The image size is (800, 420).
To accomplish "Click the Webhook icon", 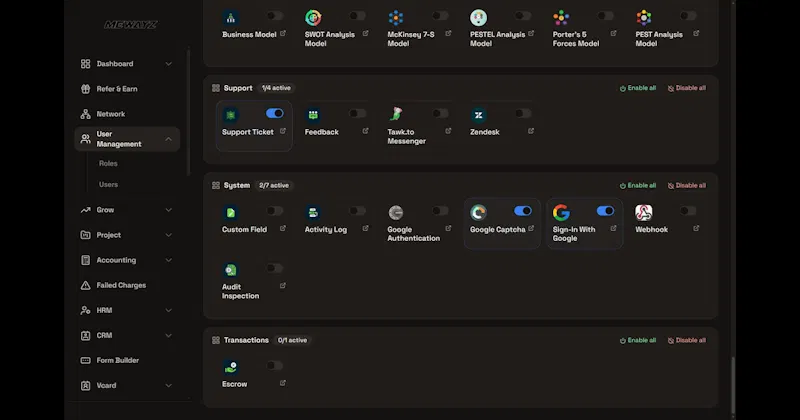I will [644, 212].
